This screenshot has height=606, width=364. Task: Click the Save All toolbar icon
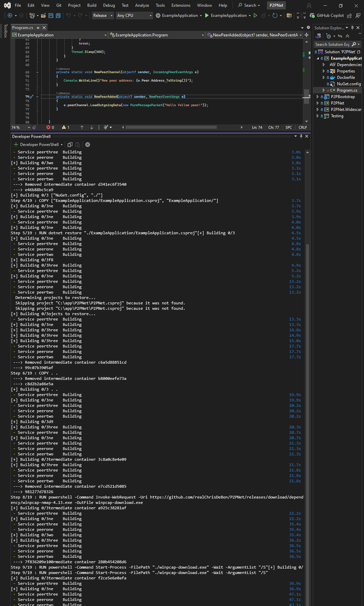coord(58,16)
